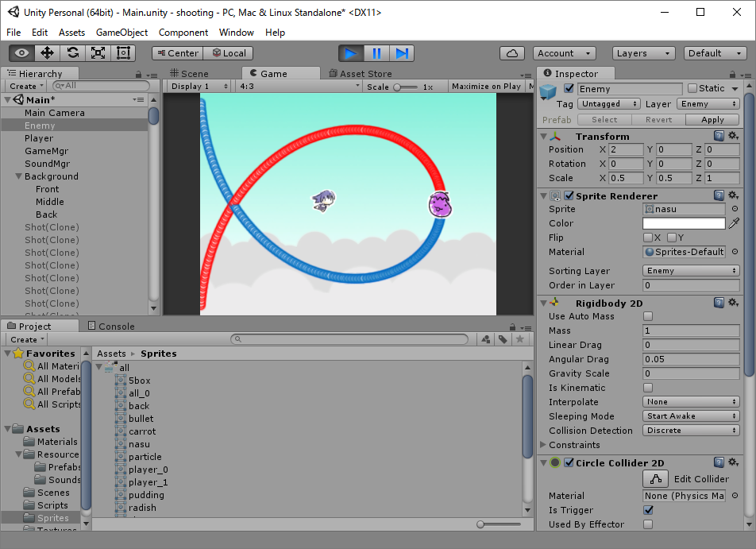756x549 pixels.
Task: Click the Edit Collider icon button
Action: [655, 479]
